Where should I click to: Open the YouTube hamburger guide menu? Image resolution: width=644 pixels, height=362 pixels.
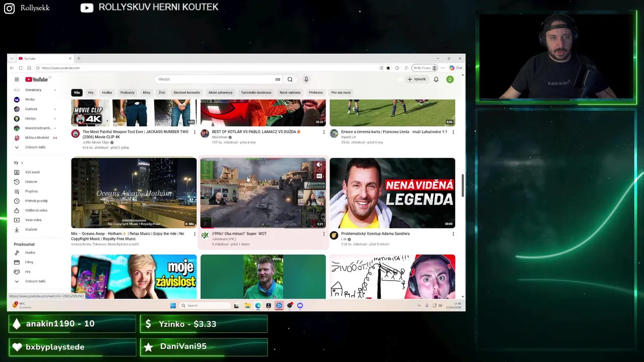pos(17,79)
